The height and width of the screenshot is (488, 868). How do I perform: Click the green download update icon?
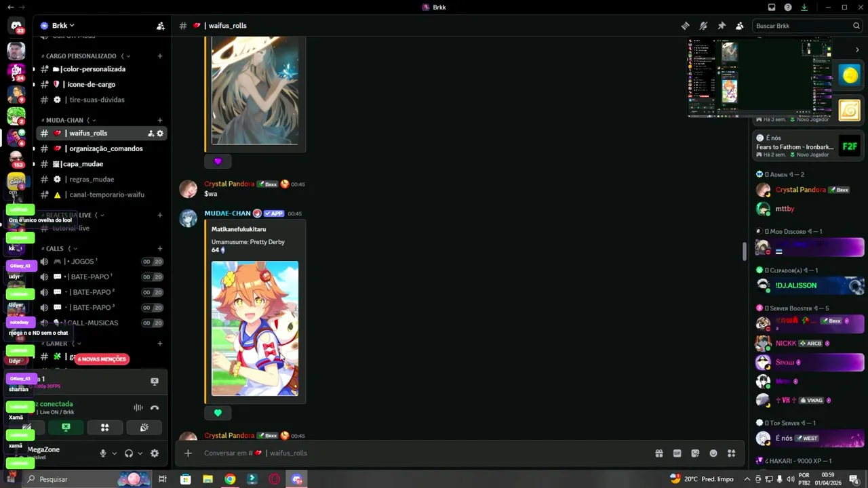(x=804, y=7)
